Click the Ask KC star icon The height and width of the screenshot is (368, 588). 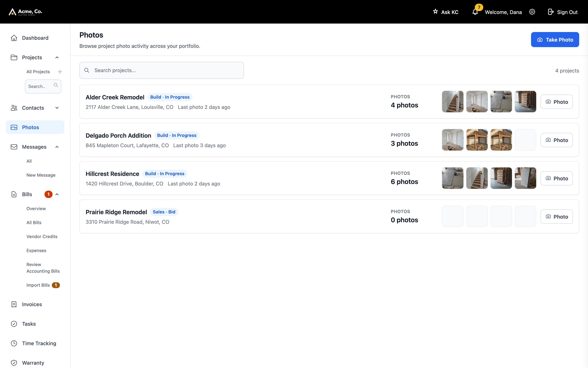tap(435, 11)
